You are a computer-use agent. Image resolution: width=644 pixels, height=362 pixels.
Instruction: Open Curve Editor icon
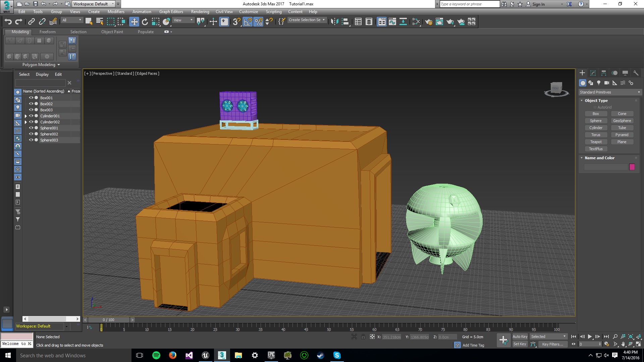pos(392,22)
